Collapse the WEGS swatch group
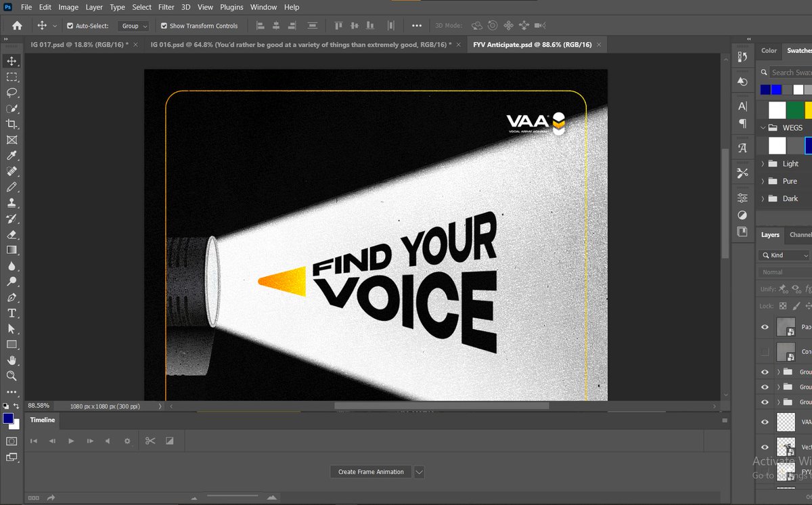This screenshot has height=505, width=812. pyautogui.click(x=763, y=127)
